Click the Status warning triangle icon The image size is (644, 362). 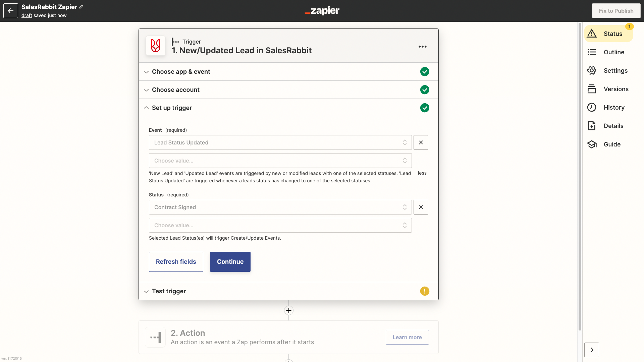[592, 34]
